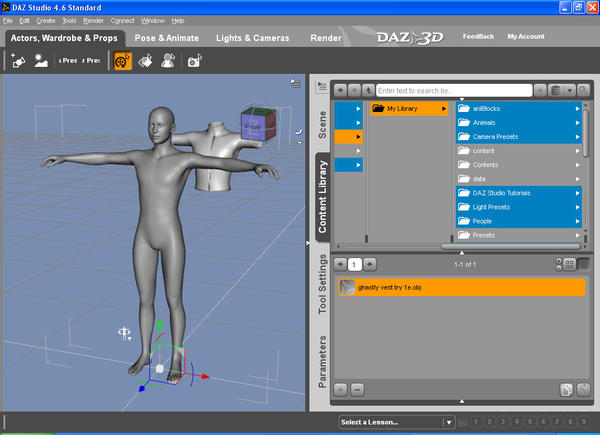Click the go-up-one-level arrow button
This screenshot has width=600, height=435.
[368, 91]
